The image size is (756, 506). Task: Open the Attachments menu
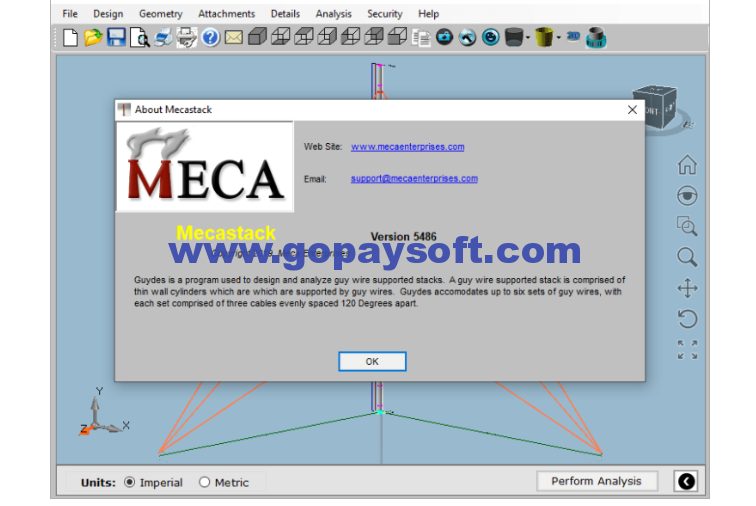coord(227,14)
